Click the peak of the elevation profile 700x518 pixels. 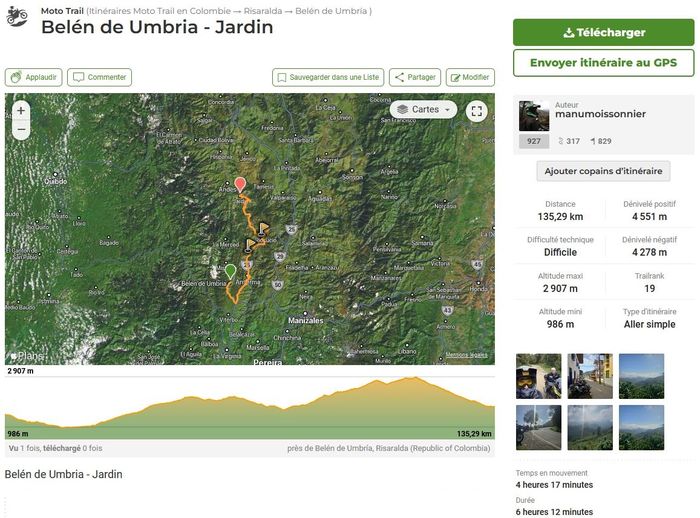pos(412,378)
